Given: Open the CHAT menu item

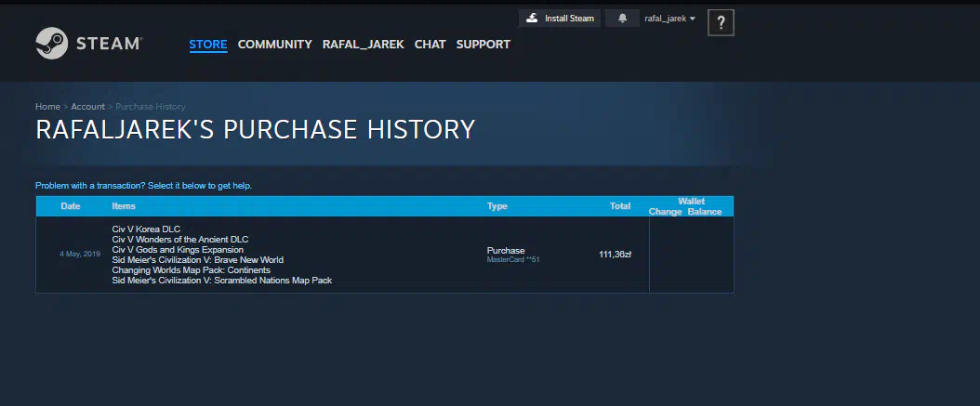Looking at the screenshot, I should (x=430, y=45).
